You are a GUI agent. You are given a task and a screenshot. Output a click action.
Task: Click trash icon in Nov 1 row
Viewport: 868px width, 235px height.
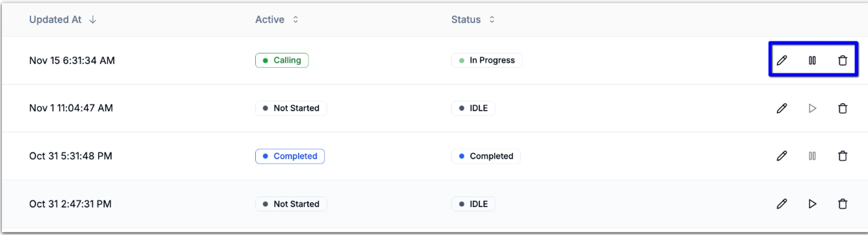point(843,108)
